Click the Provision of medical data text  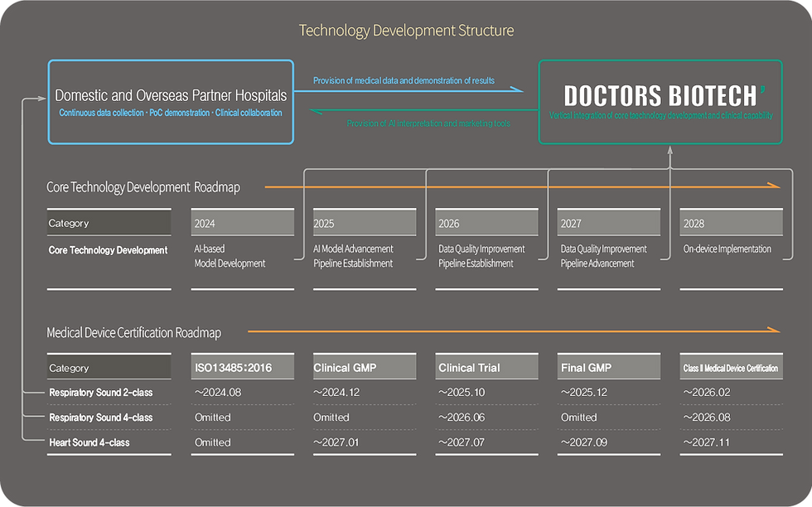(404, 80)
